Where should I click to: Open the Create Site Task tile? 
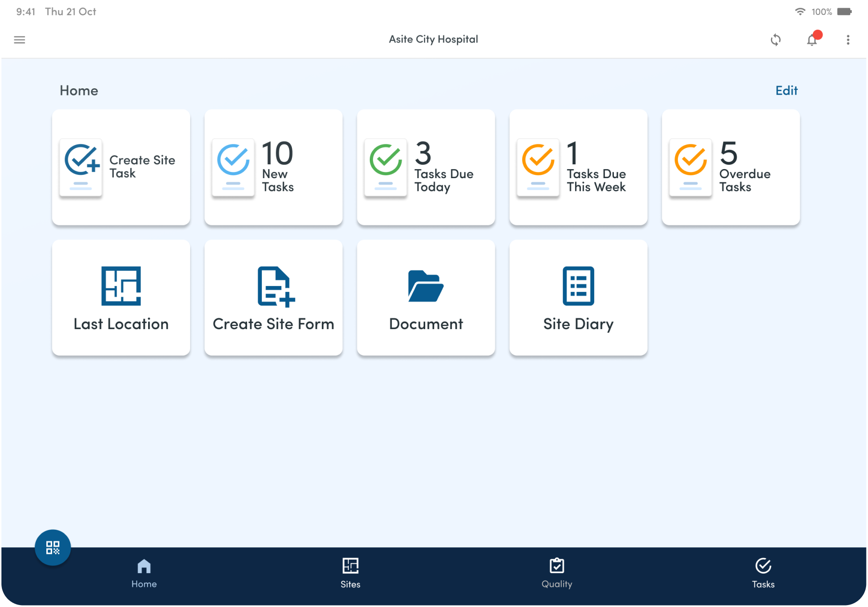click(121, 167)
